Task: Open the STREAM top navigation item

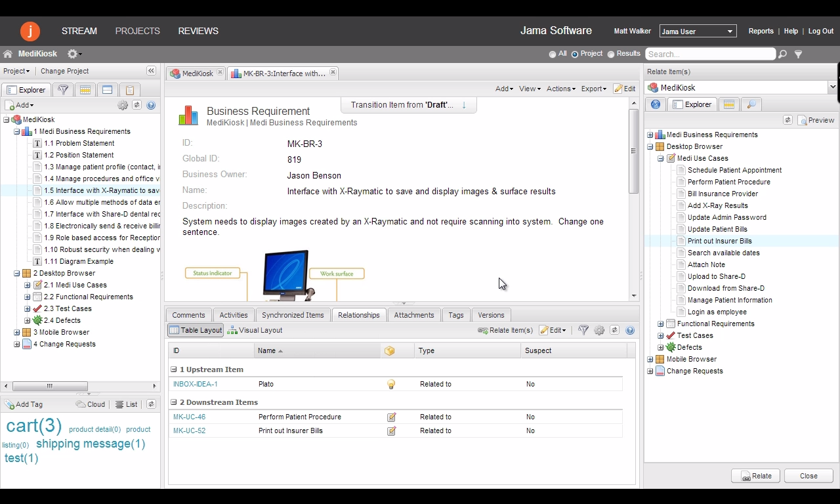Action: [x=79, y=31]
